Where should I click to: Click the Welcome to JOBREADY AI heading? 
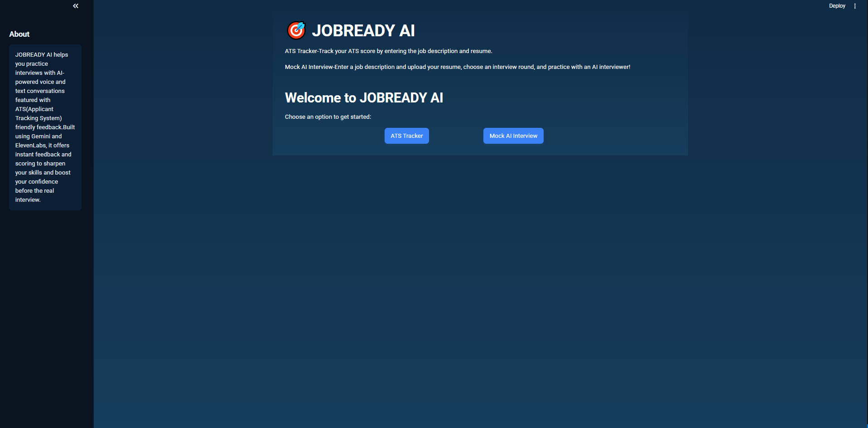tap(364, 97)
